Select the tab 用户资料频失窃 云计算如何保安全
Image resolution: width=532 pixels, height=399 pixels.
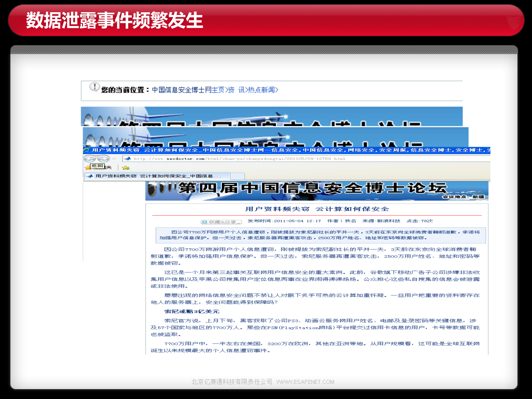pyautogui.click(x=155, y=176)
